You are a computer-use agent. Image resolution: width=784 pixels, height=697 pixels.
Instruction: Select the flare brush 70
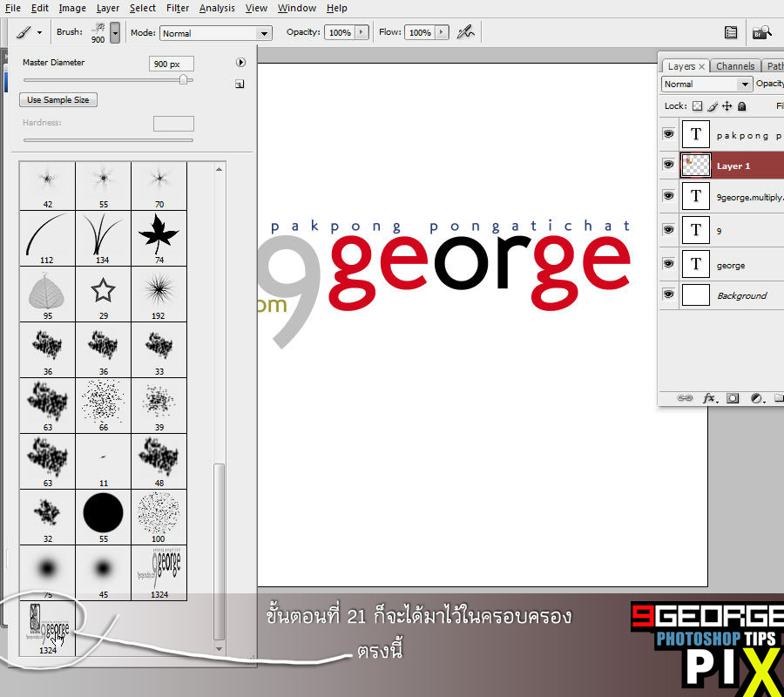point(159,185)
